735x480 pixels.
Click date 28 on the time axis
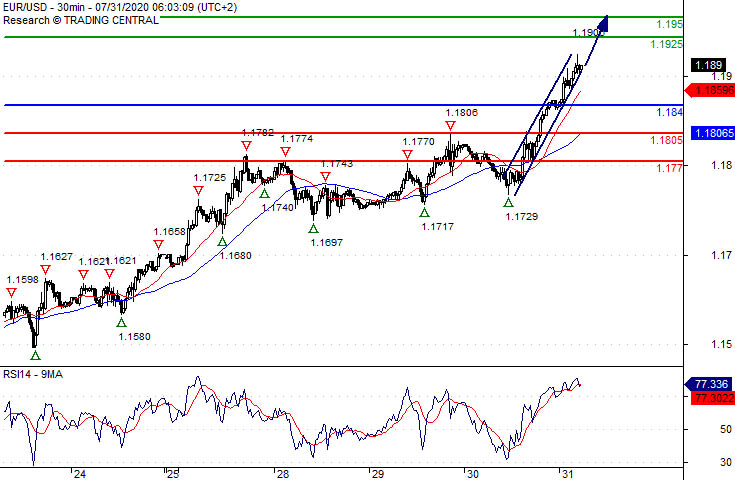tap(283, 474)
